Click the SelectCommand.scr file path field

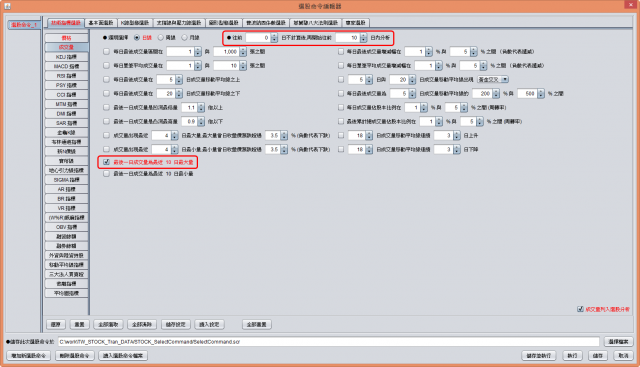coord(328,342)
